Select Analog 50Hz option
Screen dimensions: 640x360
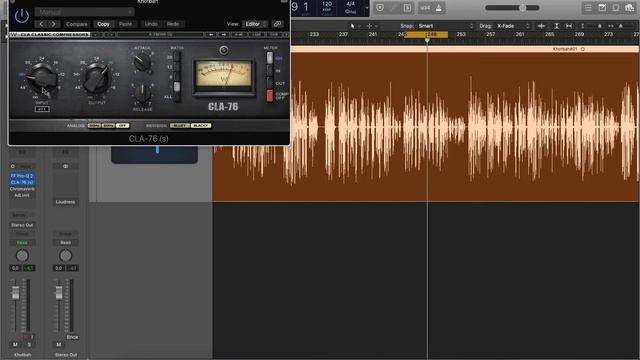tap(94, 126)
